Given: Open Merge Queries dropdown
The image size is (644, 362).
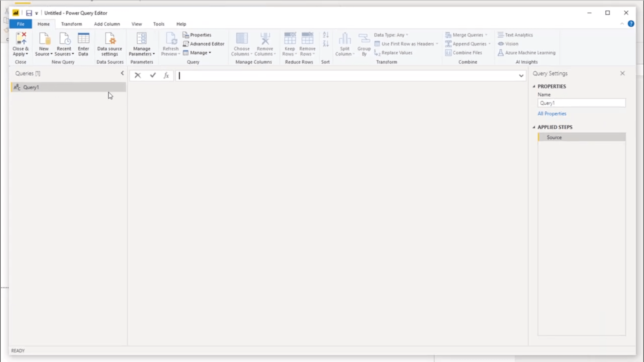Looking at the screenshot, I should pos(467,35).
